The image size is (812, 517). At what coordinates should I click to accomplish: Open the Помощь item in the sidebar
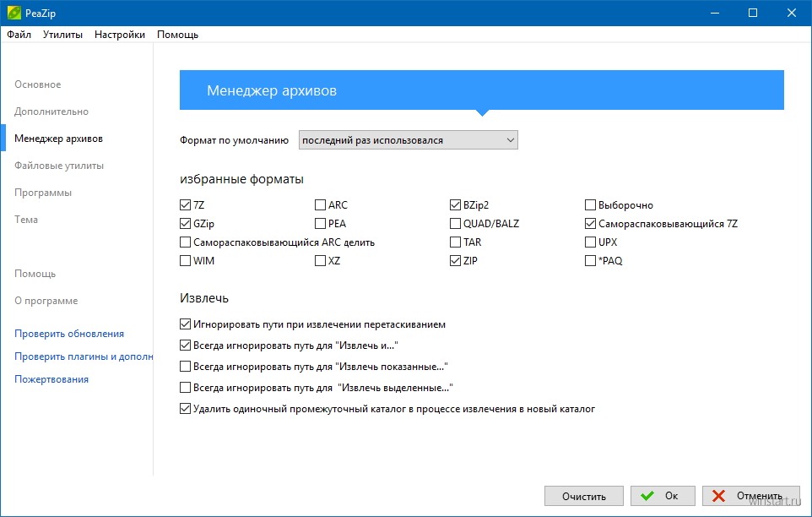[35, 274]
